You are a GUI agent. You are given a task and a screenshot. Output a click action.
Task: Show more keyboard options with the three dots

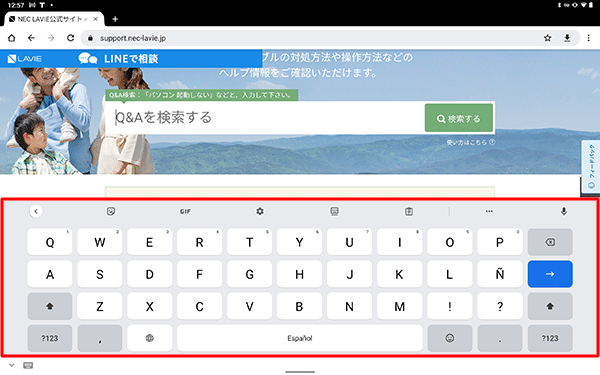pyautogui.click(x=489, y=211)
